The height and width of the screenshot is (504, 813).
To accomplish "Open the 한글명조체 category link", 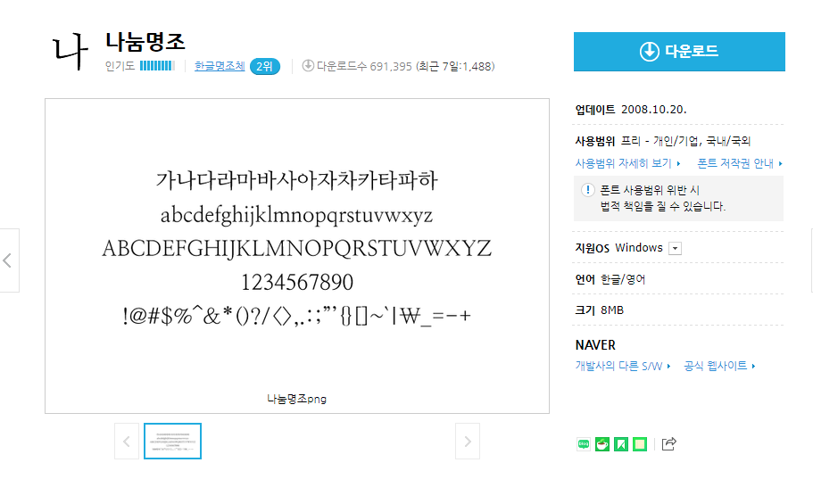I will pyautogui.click(x=220, y=66).
